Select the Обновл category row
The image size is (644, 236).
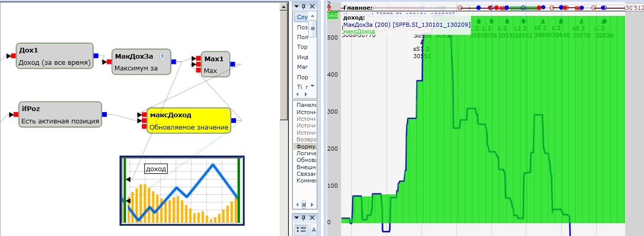click(x=306, y=160)
